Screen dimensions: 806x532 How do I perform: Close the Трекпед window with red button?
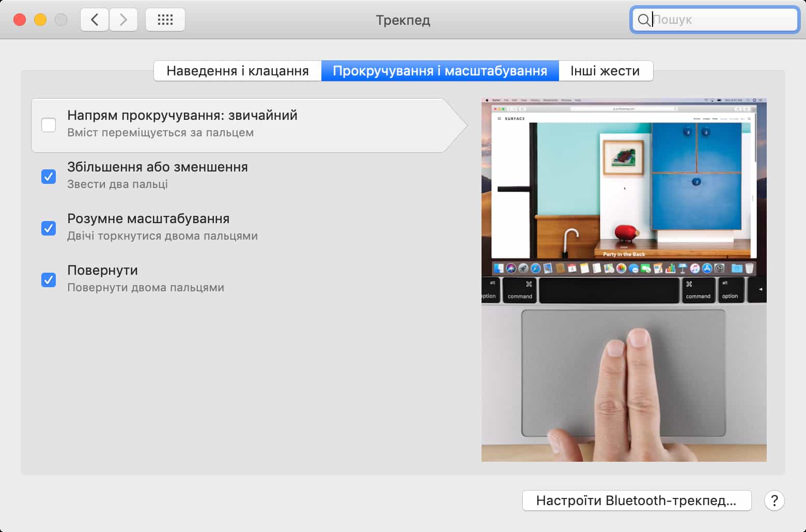pyautogui.click(x=20, y=20)
